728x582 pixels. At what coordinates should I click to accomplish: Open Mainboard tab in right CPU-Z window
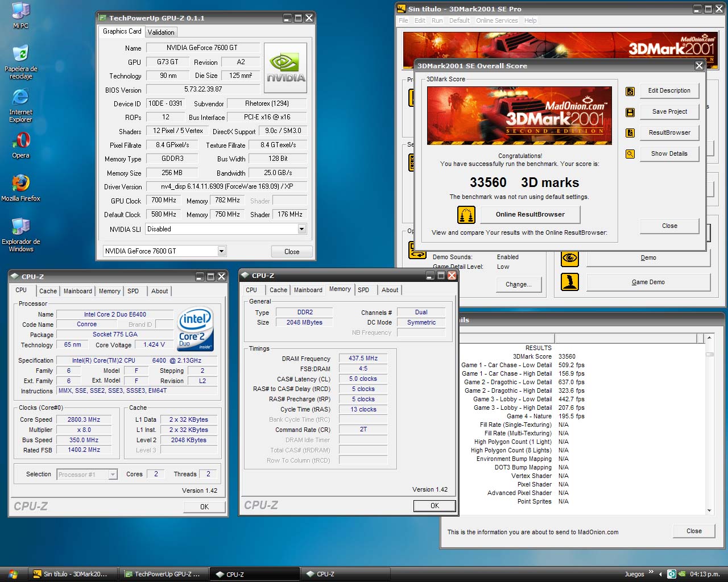tap(308, 290)
